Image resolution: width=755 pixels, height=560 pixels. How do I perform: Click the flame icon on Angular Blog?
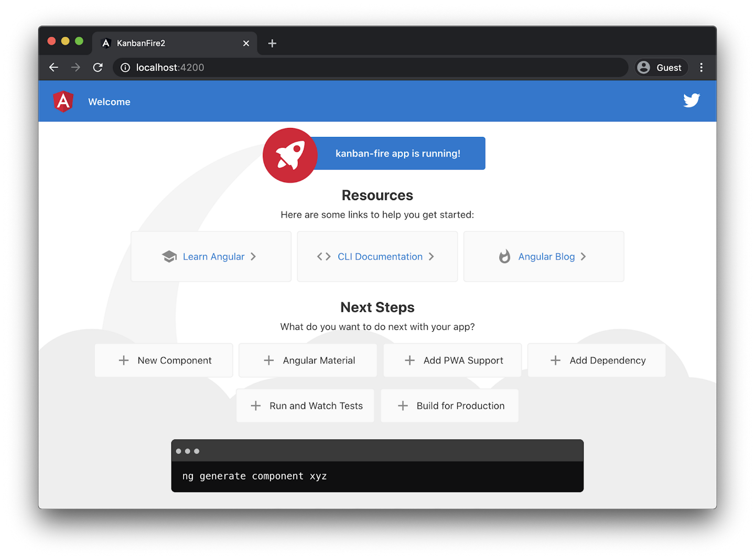point(504,256)
